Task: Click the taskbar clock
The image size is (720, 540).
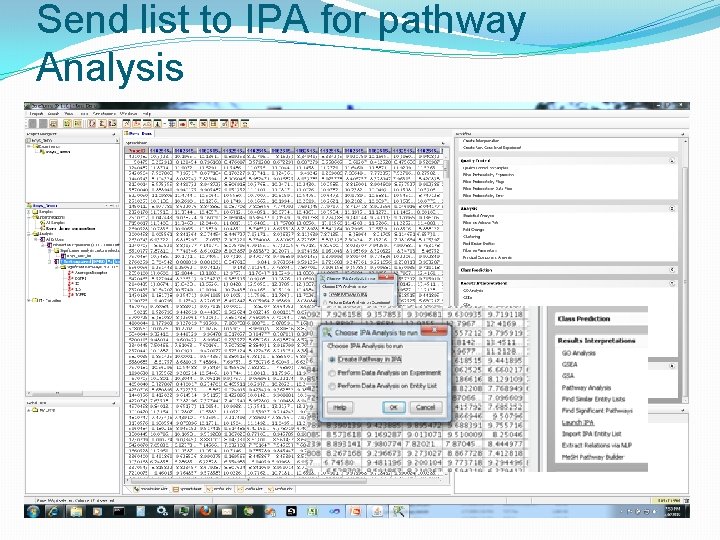Action: point(673,512)
